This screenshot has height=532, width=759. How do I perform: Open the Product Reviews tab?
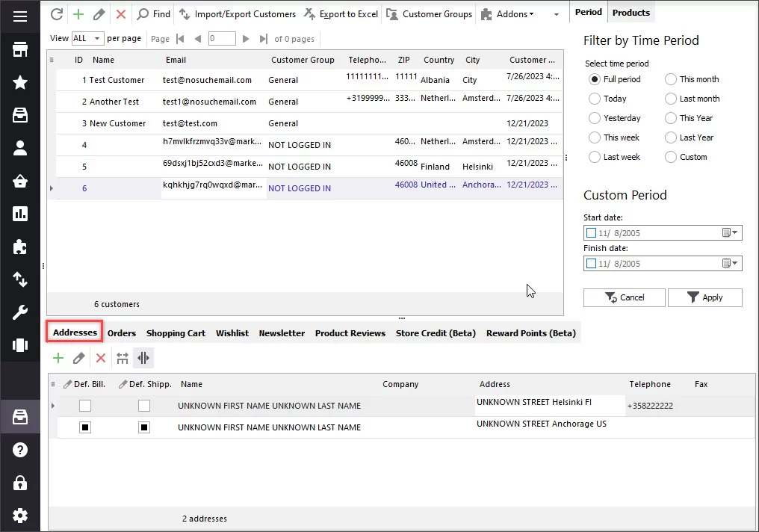tap(350, 333)
